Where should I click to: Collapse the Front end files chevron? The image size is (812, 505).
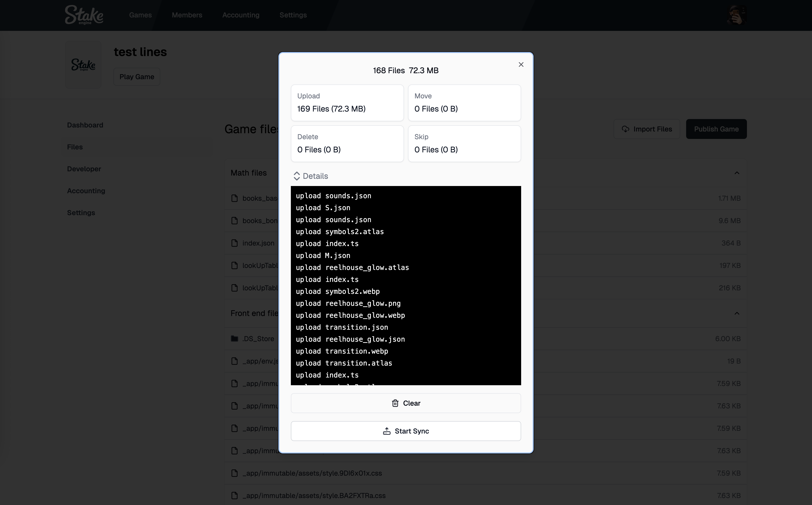736,313
